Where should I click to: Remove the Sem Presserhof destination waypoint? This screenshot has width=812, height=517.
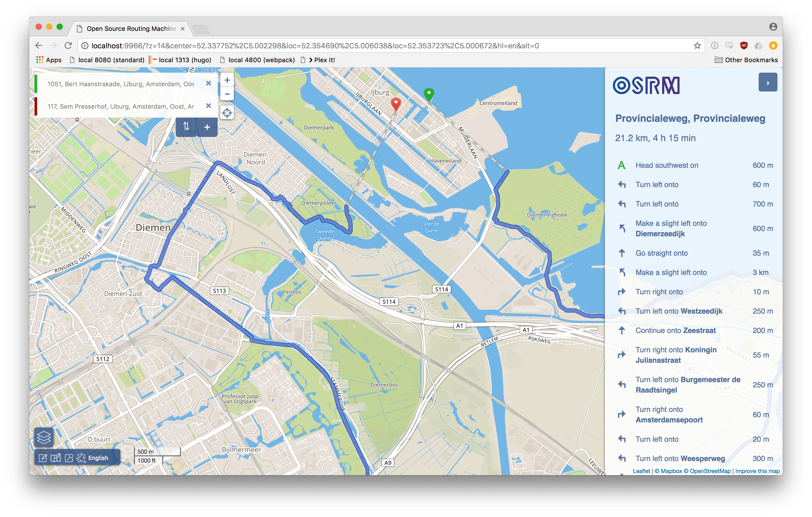pyautogui.click(x=208, y=106)
